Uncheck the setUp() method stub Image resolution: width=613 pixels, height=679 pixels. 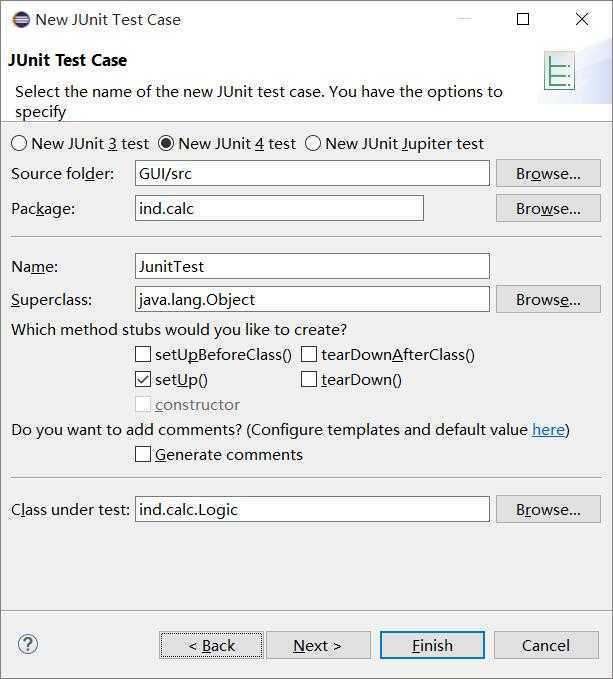pyautogui.click(x=143, y=379)
